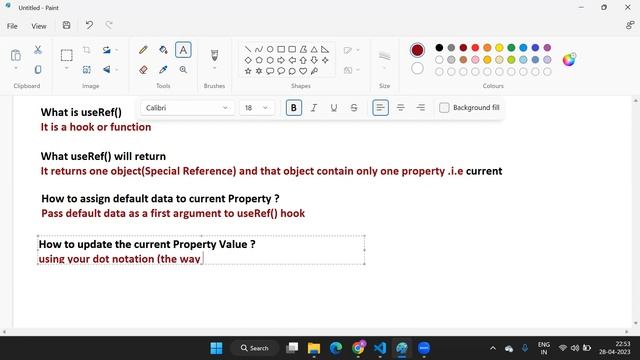Toggle Italic text formatting
The height and width of the screenshot is (360, 640).
pyautogui.click(x=313, y=108)
